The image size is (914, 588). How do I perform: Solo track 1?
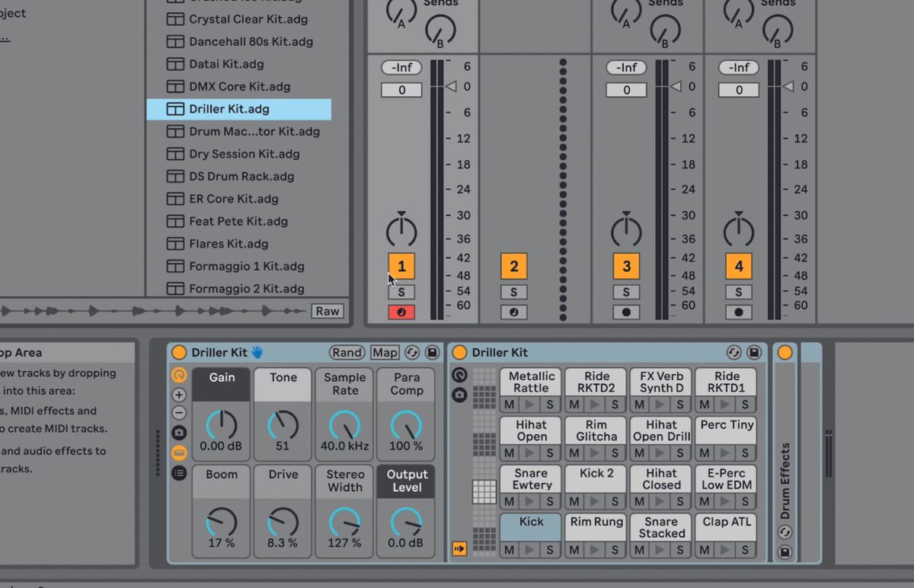(x=401, y=292)
